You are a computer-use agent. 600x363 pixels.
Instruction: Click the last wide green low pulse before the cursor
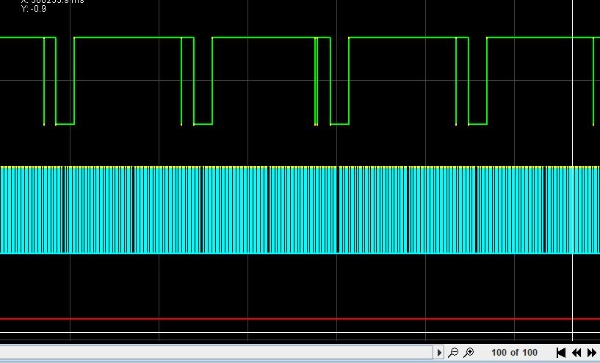pyautogui.click(x=478, y=124)
